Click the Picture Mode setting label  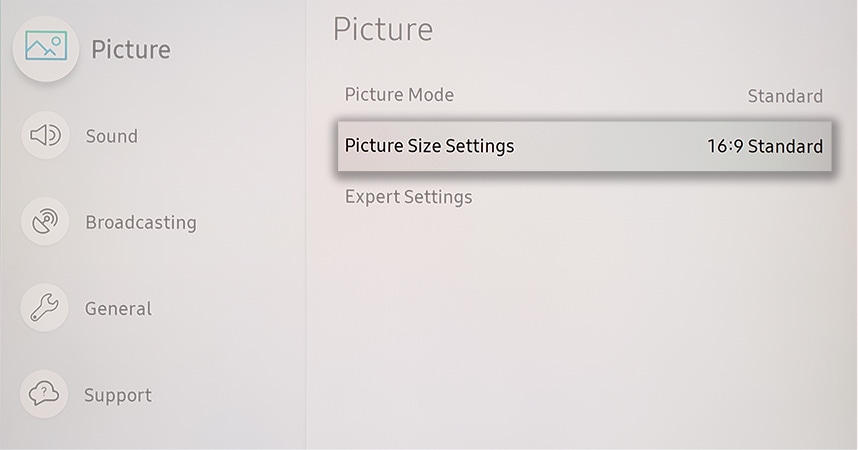click(399, 95)
